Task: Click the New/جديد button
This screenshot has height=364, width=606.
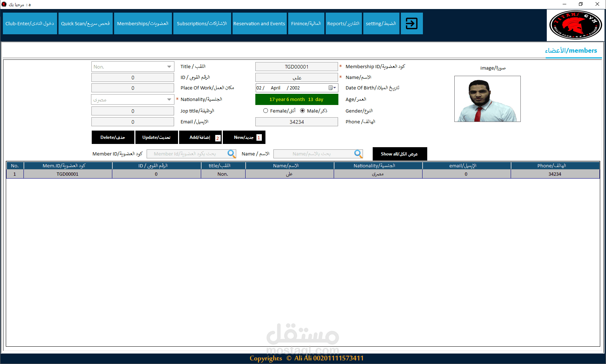Action: 244,137
